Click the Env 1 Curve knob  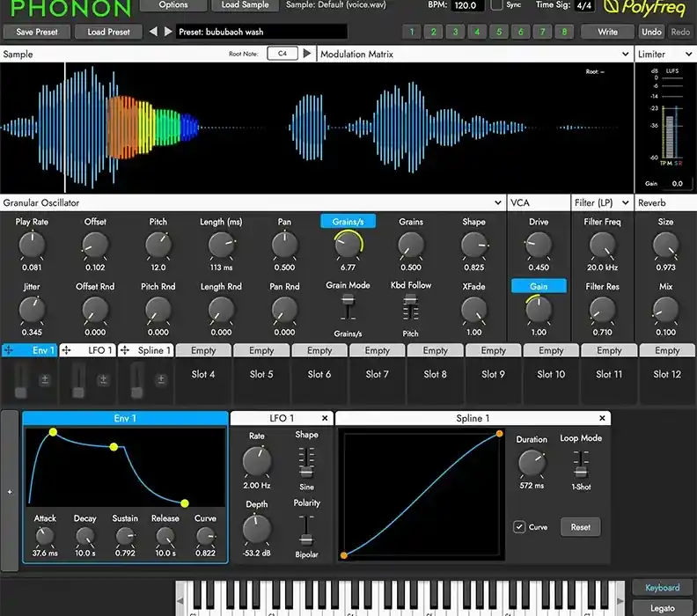point(205,537)
